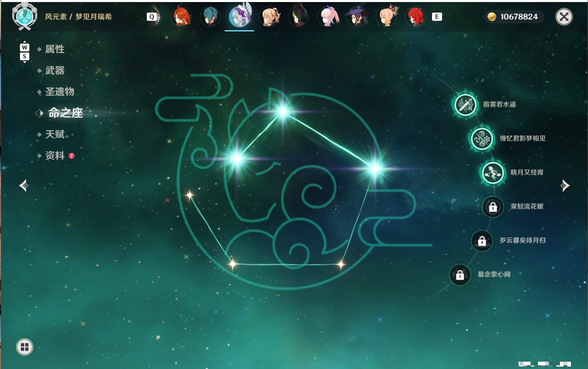Select the witch-hat character portrait

coord(357,16)
